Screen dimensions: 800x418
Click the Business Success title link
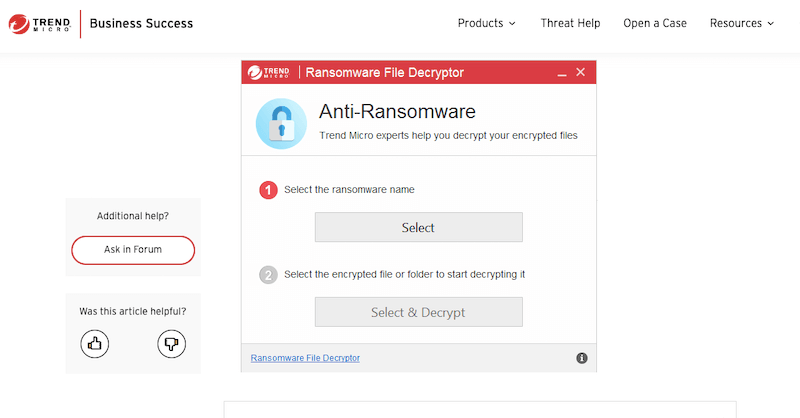[141, 23]
